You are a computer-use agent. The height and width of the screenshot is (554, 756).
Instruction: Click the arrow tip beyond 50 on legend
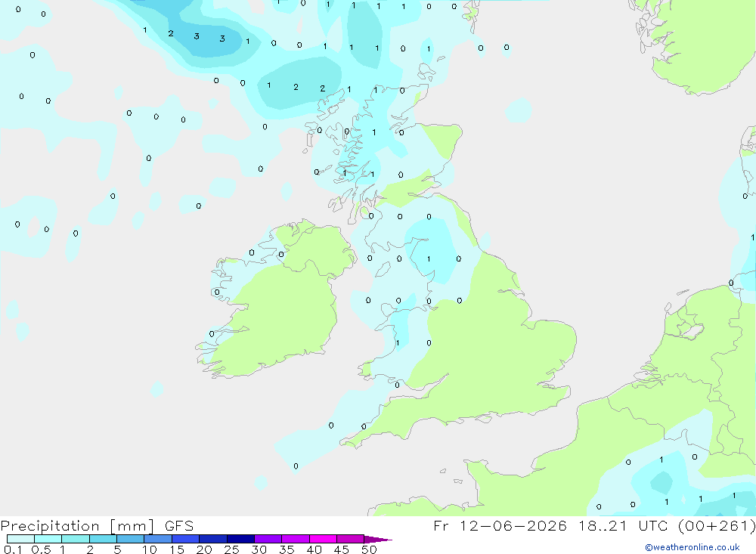(x=377, y=539)
